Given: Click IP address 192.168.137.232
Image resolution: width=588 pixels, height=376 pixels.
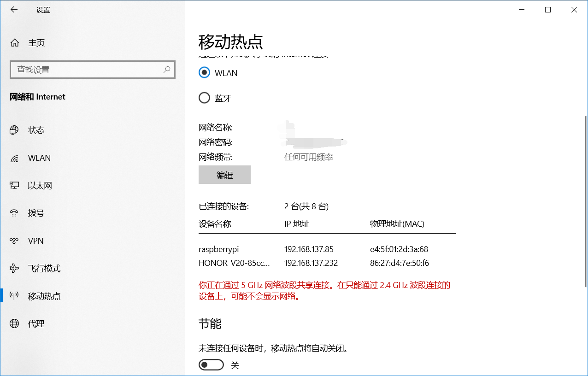Looking at the screenshot, I should tap(311, 263).
